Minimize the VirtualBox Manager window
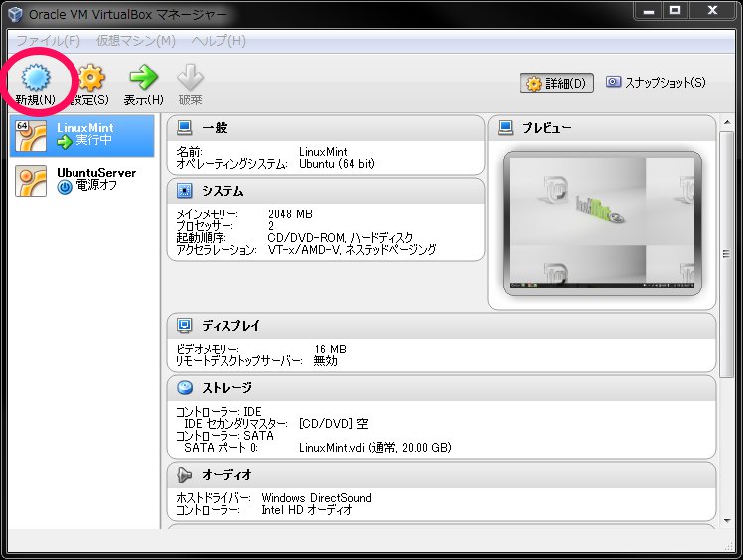Image resolution: width=743 pixels, height=560 pixels. 649,10
